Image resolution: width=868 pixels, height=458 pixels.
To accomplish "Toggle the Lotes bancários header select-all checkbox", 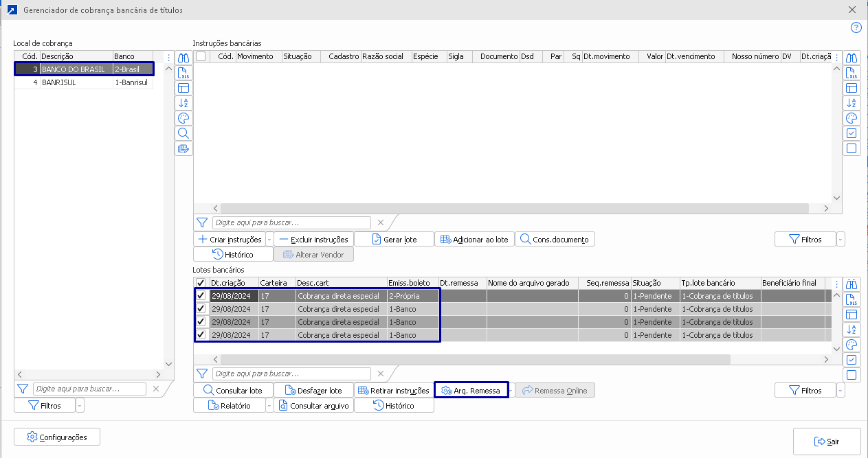I will pyautogui.click(x=201, y=282).
